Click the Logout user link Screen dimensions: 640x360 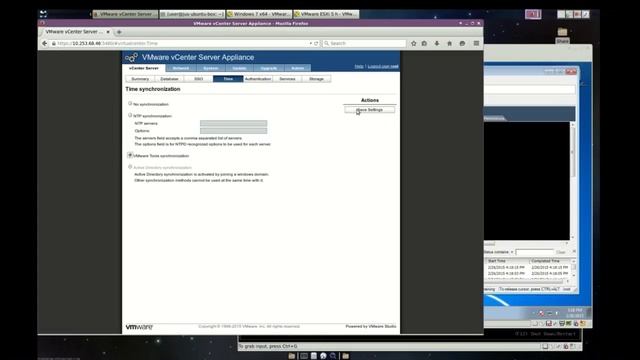(x=383, y=66)
